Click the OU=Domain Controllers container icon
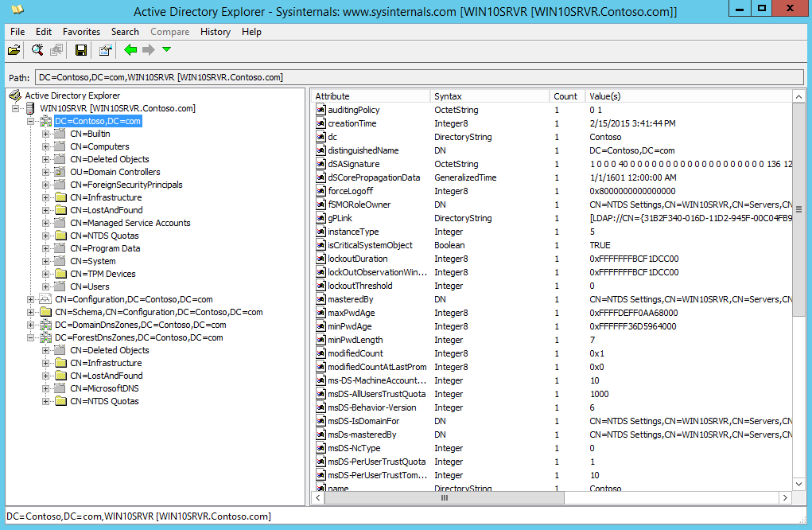This screenshot has height=530, width=812. pos(60,172)
